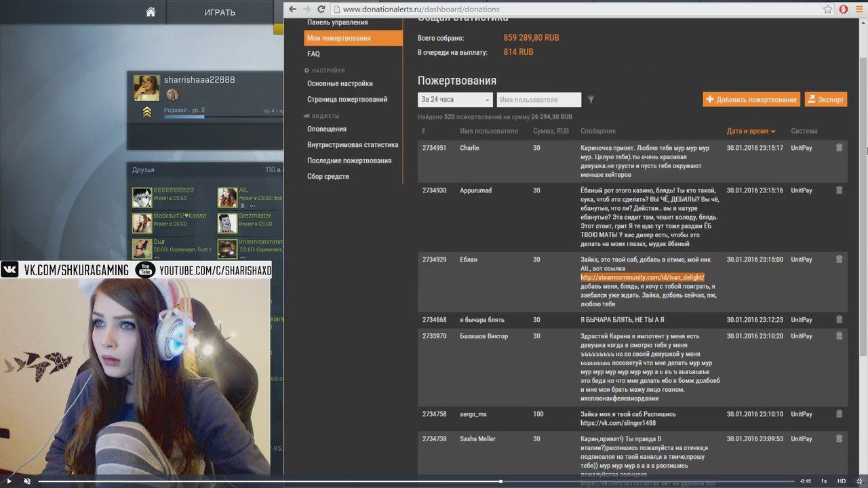
Task: Open Панель управления in the sidebar
Action: coord(338,22)
